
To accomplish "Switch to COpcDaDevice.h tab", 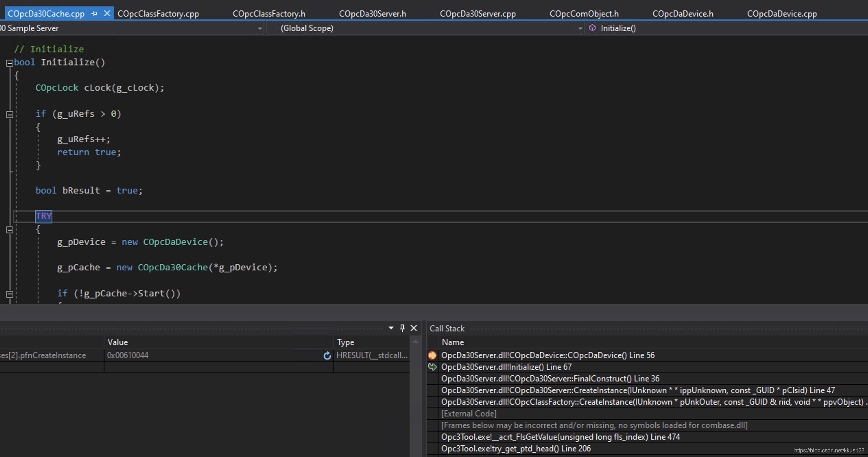I will point(682,14).
